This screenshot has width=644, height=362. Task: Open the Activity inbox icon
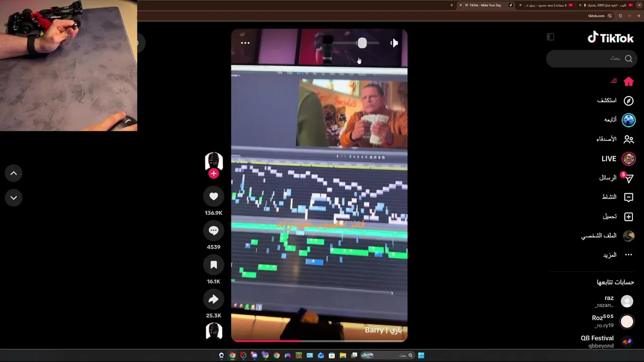[x=628, y=197]
